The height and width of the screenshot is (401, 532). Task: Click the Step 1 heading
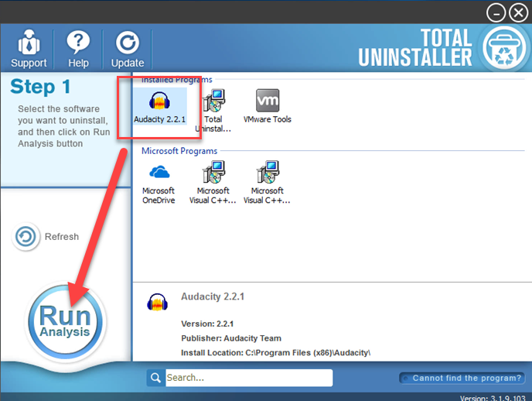[40, 86]
